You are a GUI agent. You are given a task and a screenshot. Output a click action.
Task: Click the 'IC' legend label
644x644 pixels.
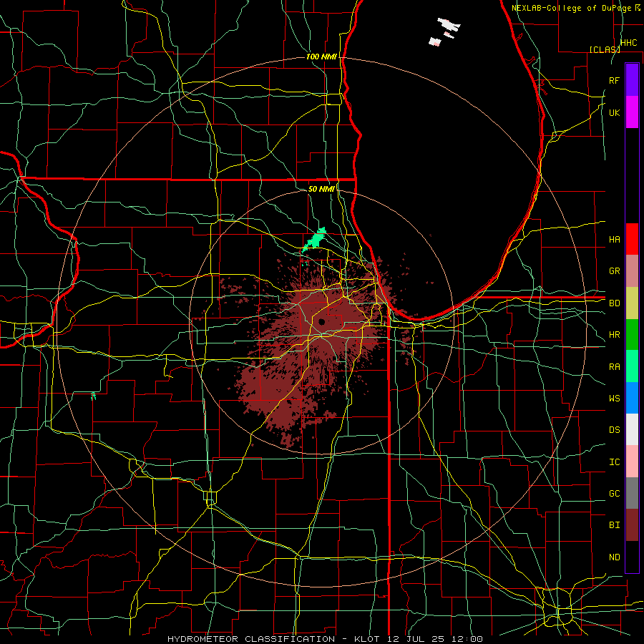click(x=614, y=462)
